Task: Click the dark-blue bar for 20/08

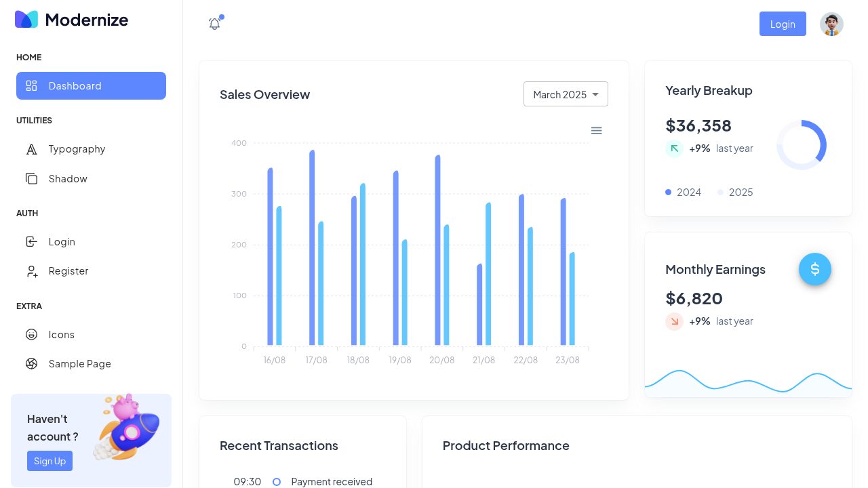Action: click(437, 251)
